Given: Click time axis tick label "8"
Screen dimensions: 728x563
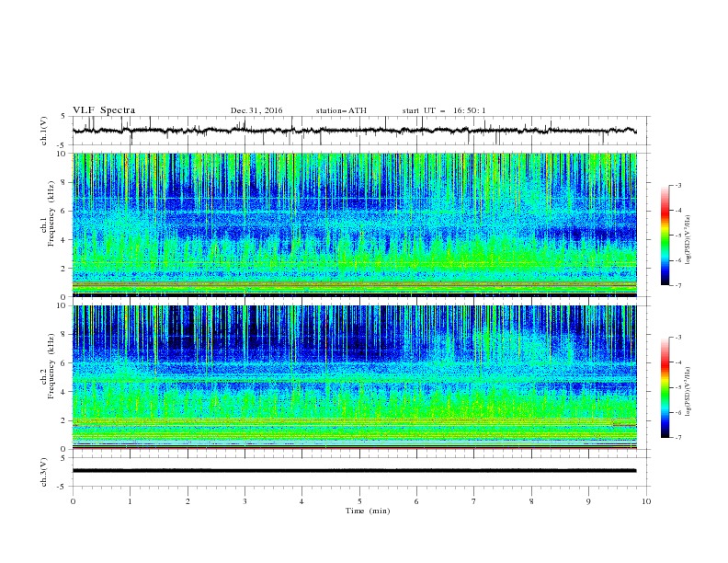Looking at the screenshot, I should point(531,501).
